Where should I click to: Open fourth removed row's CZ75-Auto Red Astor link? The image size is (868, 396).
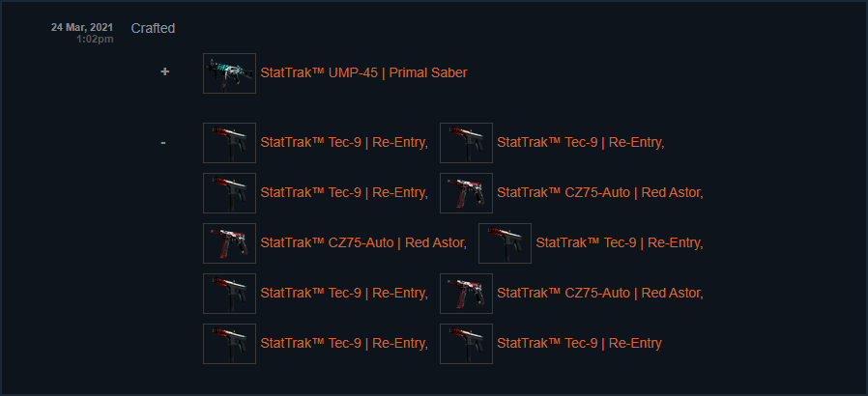(599, 294)
